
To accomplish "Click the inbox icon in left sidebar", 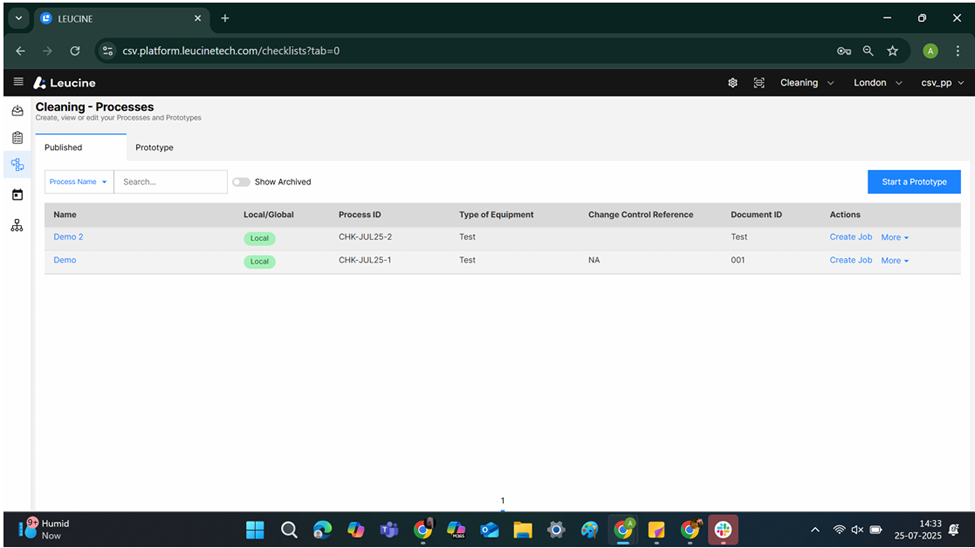I will click(x=17, y=111).
